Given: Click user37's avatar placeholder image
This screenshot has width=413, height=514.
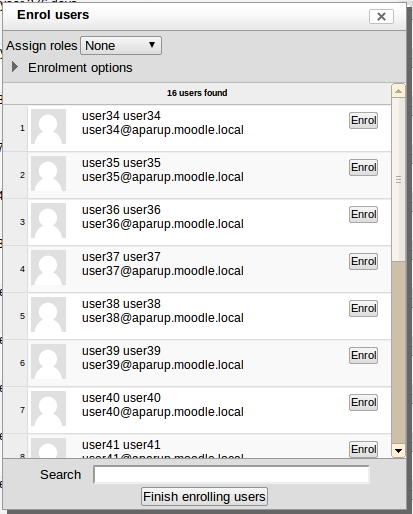Looking at the screenshot, I should pos(48,267).
